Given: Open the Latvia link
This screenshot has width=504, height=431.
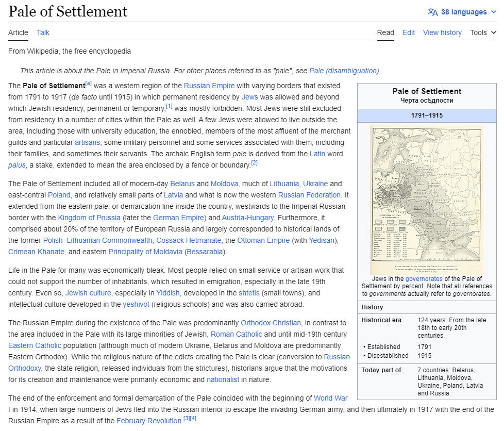Looking at the screenshot, I should coord(173,195).
